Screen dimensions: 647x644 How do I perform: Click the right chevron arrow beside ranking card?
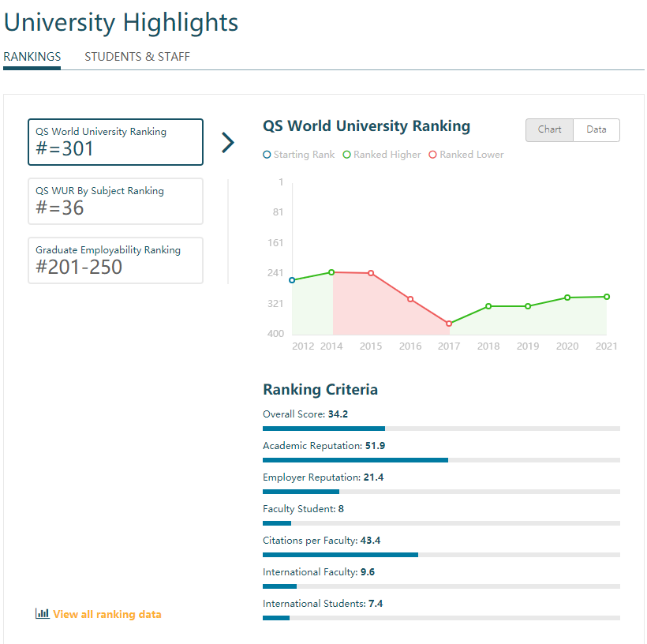pos(228,142)
